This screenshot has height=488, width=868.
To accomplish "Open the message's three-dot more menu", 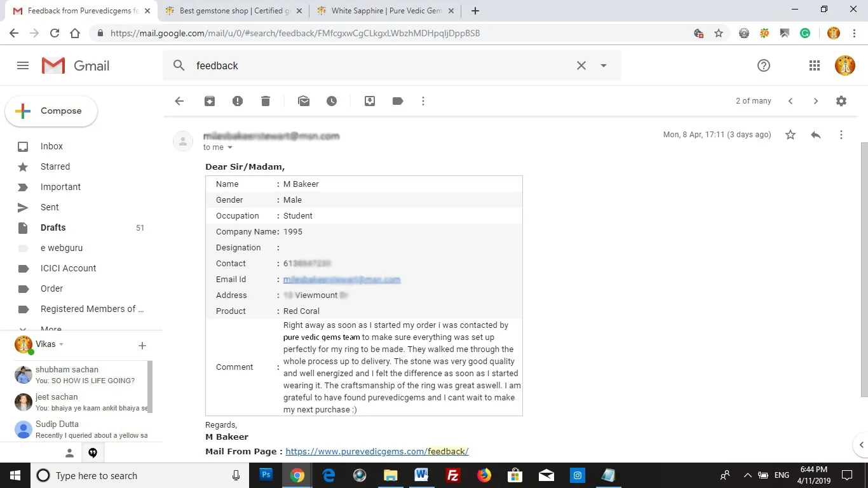I will [841, 135].
